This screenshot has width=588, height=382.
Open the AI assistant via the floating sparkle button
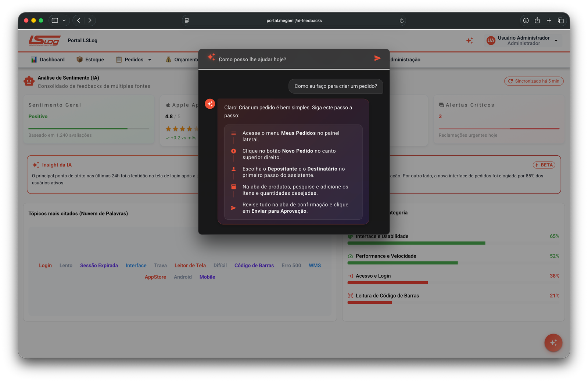click(x=553, y=343)
